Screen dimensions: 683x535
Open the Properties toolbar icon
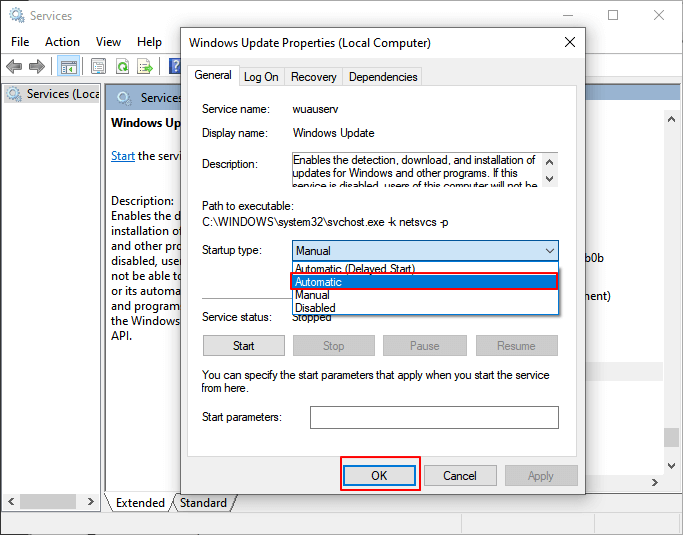pyautogui.click(x=98, y=67)
